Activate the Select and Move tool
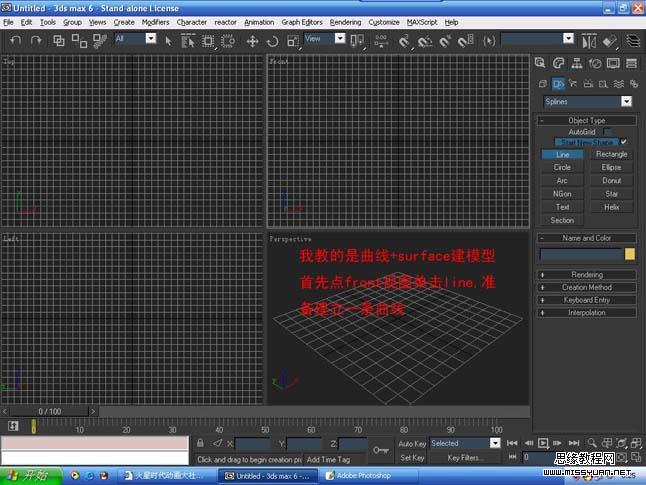Image resolution: width=646 pixels, height=485 pixels. (x=252, y=41)
